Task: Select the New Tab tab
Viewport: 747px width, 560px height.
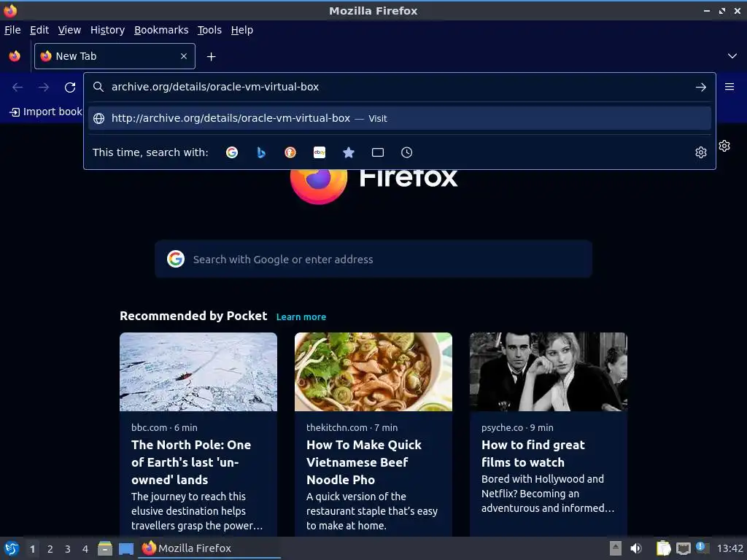Action: (x=115, y=56)
